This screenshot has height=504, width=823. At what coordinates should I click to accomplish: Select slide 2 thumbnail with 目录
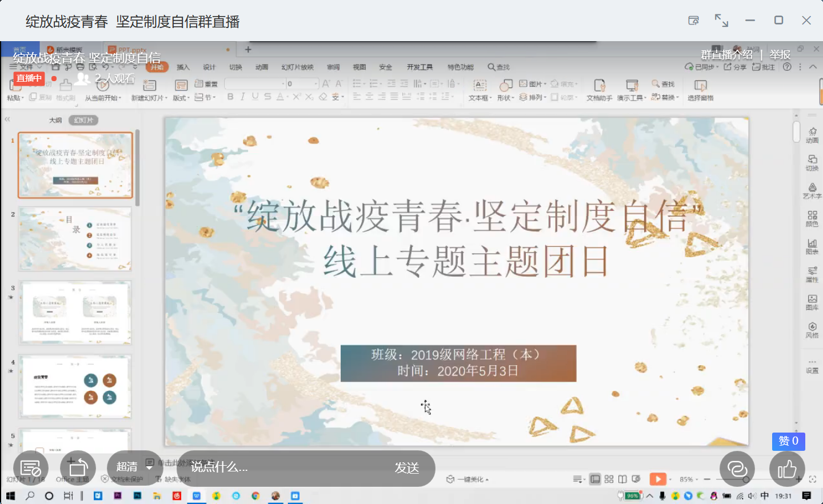[75, 239]
